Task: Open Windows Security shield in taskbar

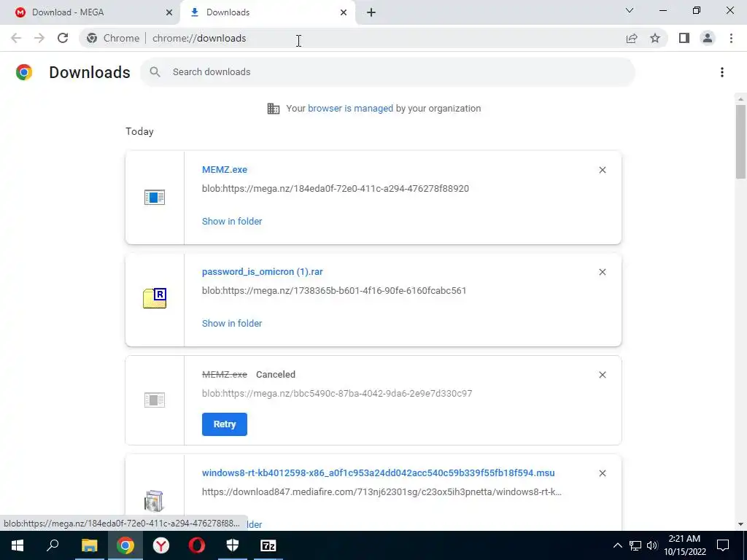Action: 233,545
